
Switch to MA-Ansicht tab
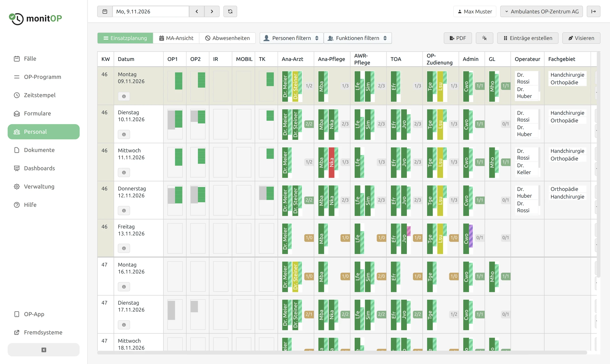pos(176,38)
